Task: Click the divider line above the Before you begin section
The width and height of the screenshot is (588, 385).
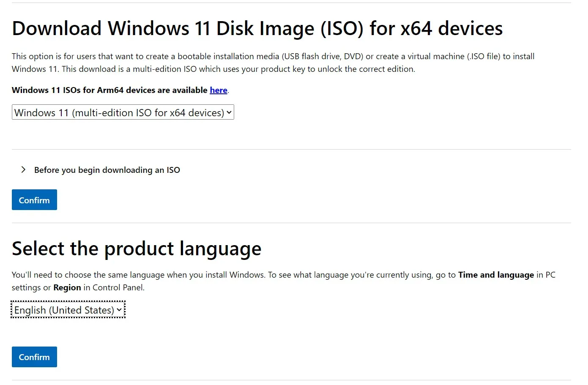Action: (291, 149)
